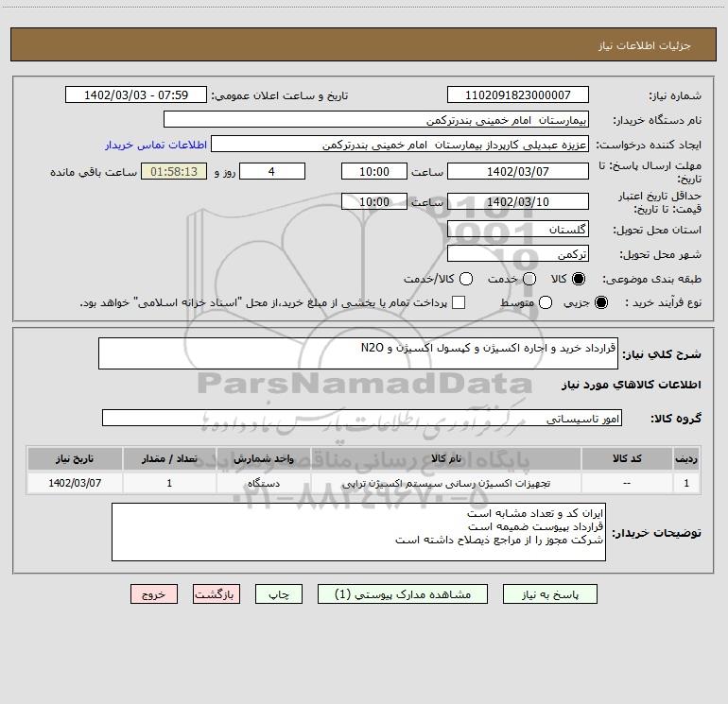Click the province field گلستان
The height and width of the screenshot is (704, 728).
(518, 230)
